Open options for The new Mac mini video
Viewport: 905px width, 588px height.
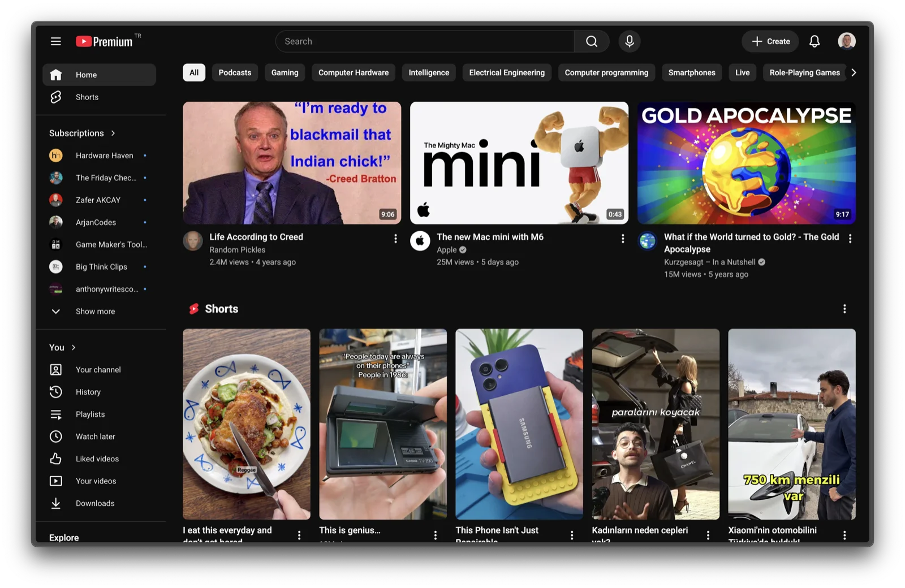tap(623, 239)
